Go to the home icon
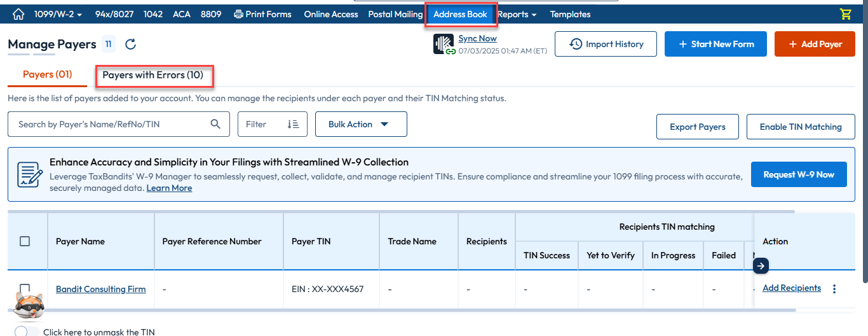This screenshot has width=868, height=336. pyautogui.click(x=18, y=14)
